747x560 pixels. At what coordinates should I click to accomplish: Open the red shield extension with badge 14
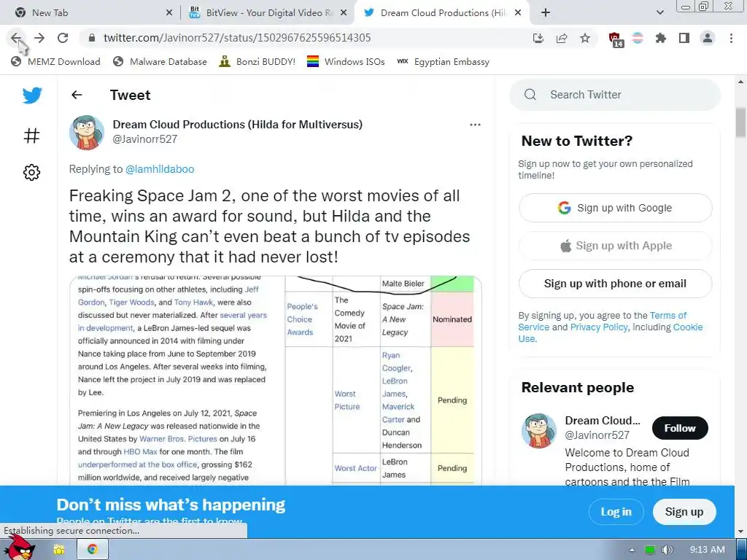tap(616, 39)
